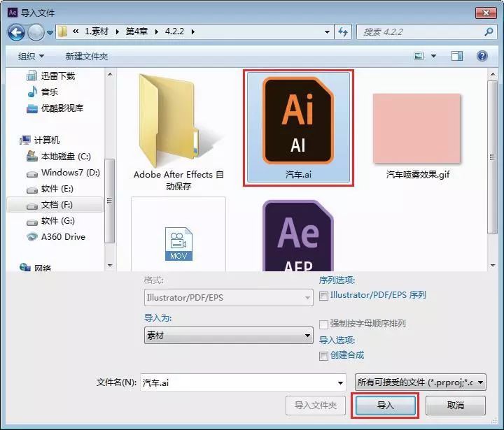The height and width of the screenshot is (430, 504).
Task: Expand the arrow after 4.2.2 breadcrumb
Action: (x=193, y=31)
